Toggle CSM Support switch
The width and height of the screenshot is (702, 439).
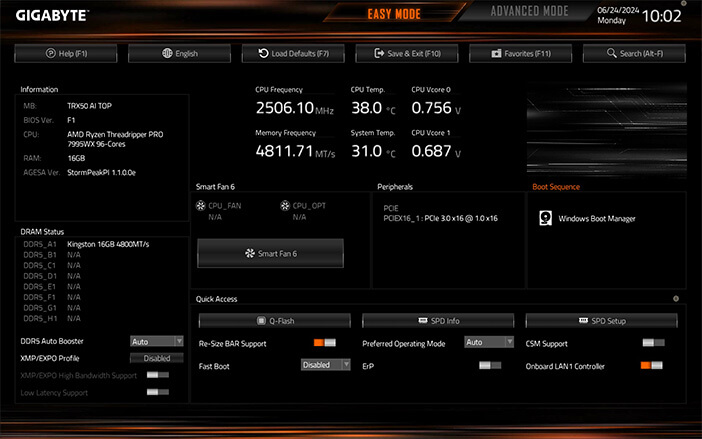coord(654,343)
